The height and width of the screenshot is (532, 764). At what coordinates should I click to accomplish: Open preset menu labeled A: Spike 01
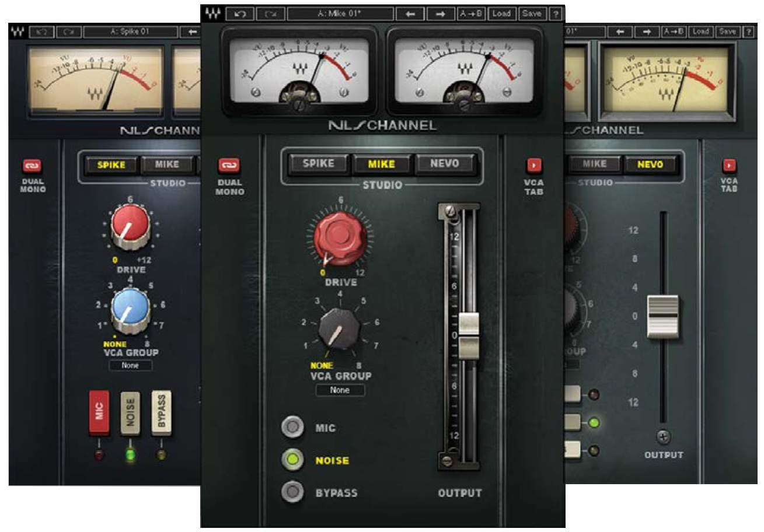point(130,32)
